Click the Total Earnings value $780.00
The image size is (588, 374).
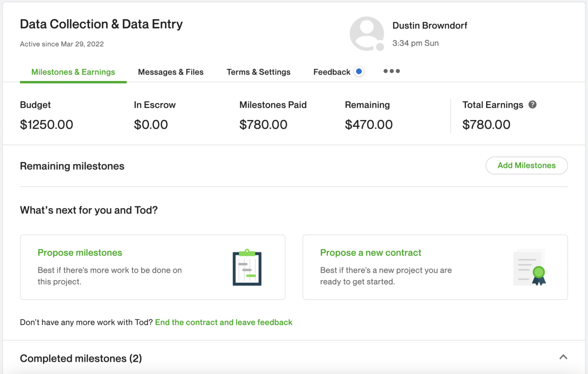486,125
